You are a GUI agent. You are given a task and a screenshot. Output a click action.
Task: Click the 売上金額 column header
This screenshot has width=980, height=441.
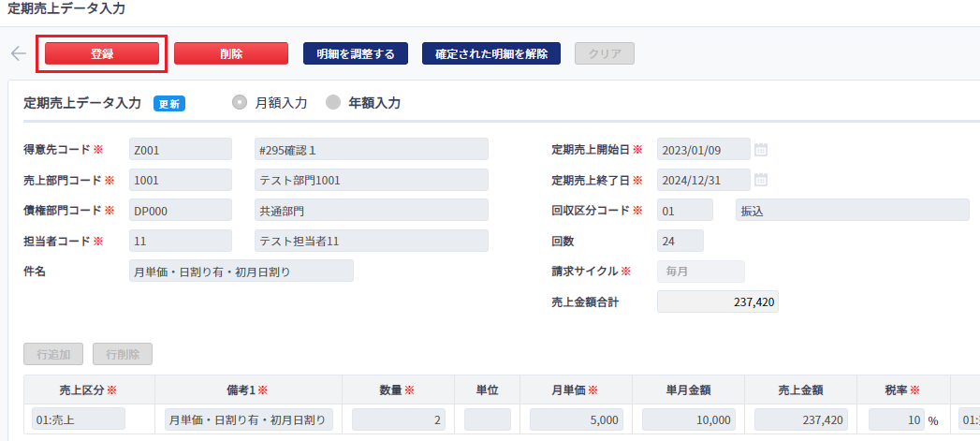click(x=800, y=390)
